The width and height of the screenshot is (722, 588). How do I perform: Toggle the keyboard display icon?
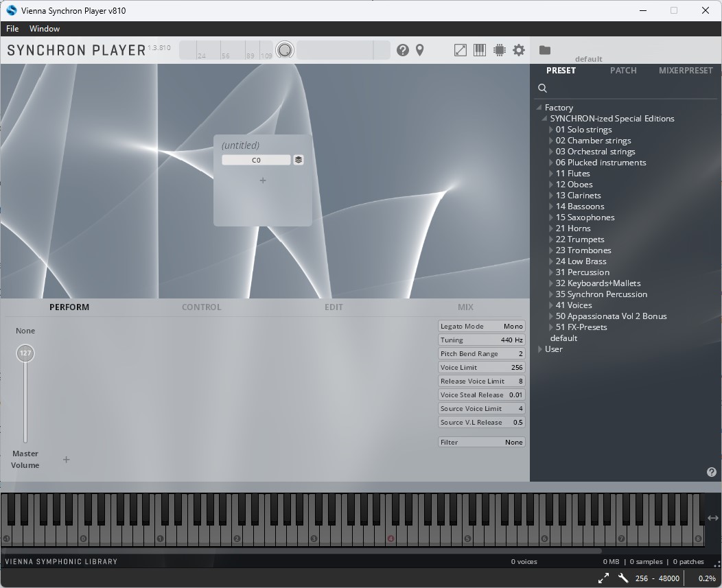(479, 49)
